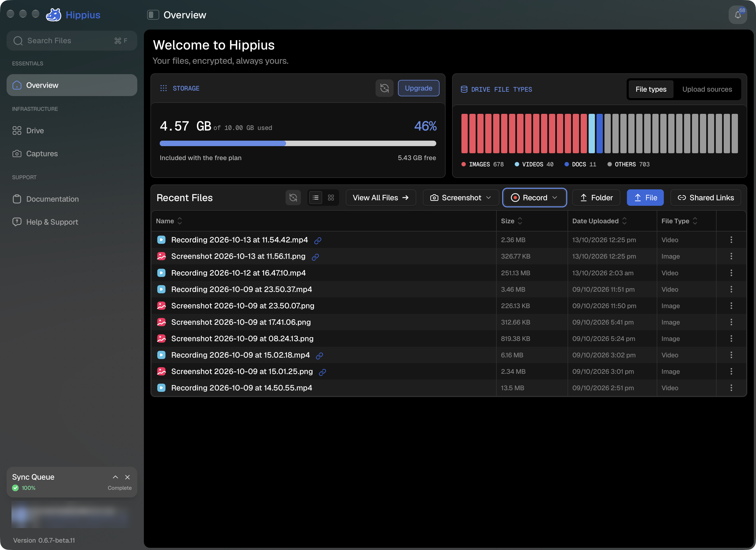The height and width of the screenshot is (550, 756).
Task: Open Help & Support in sidebar
Action: point(72,222)
